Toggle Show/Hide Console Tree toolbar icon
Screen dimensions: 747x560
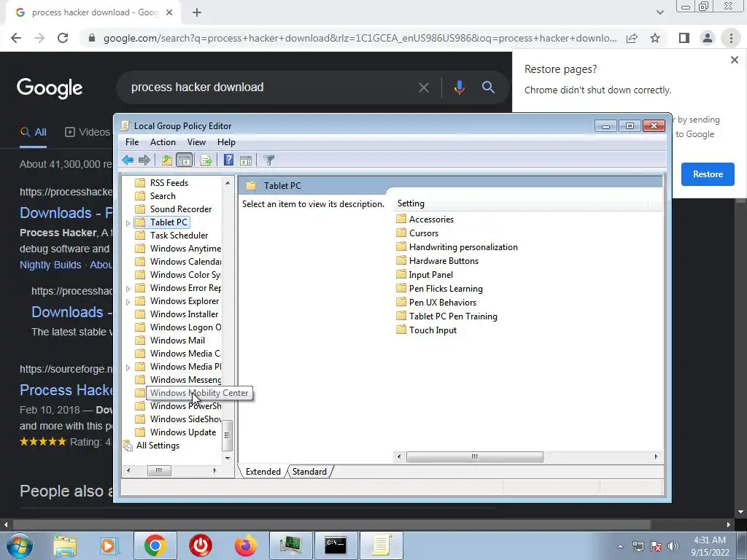[x=184, y=160]
